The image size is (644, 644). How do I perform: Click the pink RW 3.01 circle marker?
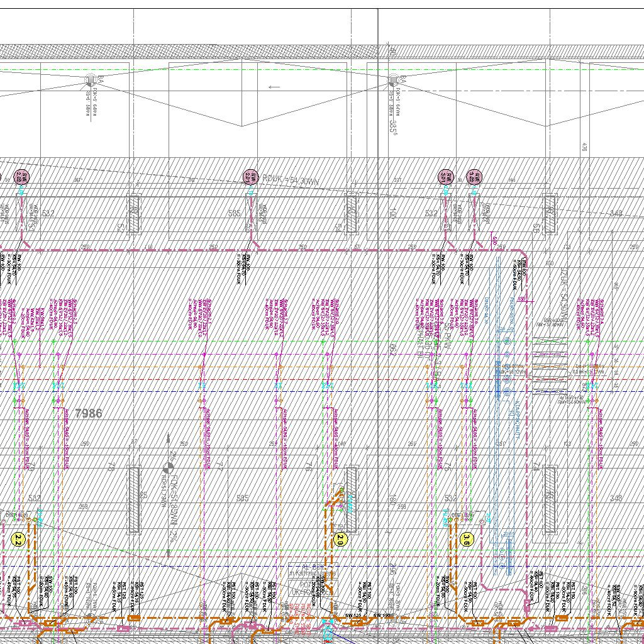click(x=446, y=177)
